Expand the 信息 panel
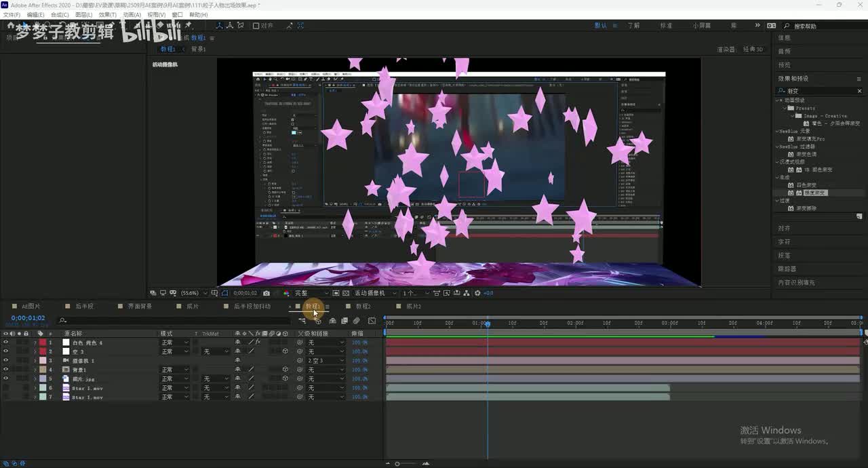868x468 pixels. [x=784, y=38]
